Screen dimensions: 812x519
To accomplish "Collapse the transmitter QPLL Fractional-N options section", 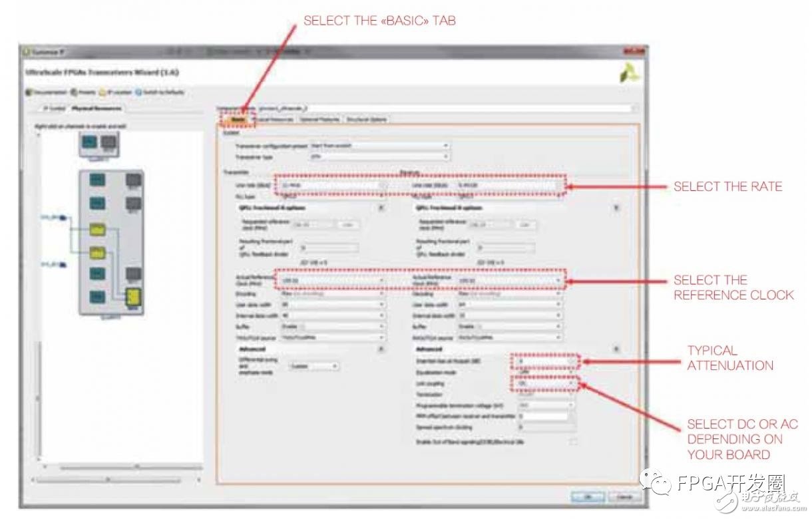I will 381,207.
